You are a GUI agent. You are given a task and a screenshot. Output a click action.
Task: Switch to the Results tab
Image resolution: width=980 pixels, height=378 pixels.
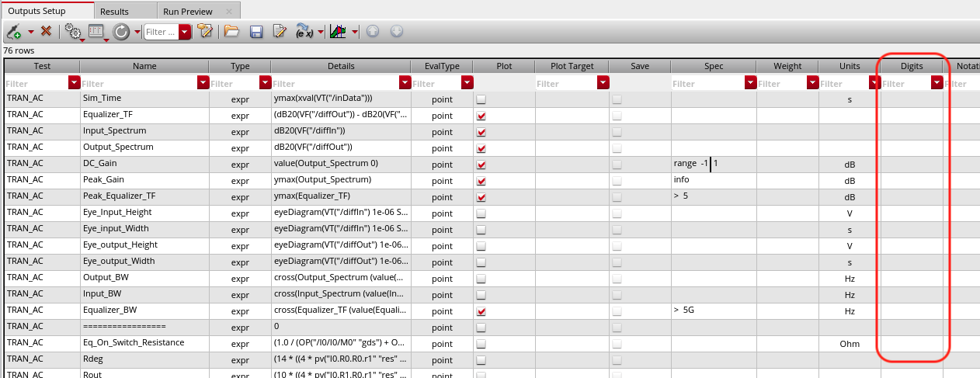115,12
